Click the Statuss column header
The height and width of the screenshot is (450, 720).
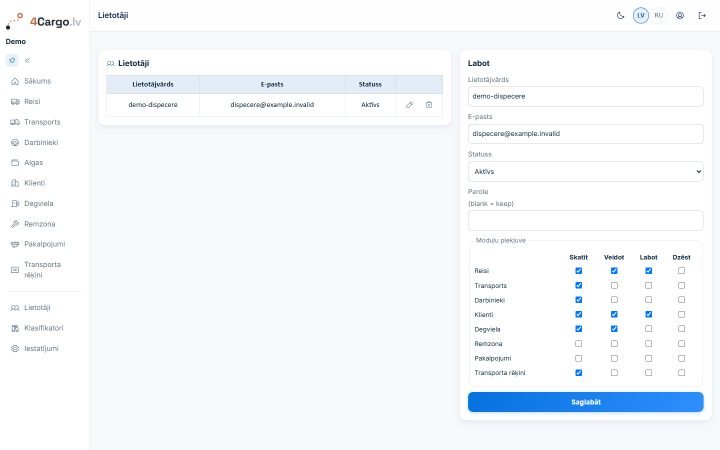pyautogui.click(x=370, y=84)
